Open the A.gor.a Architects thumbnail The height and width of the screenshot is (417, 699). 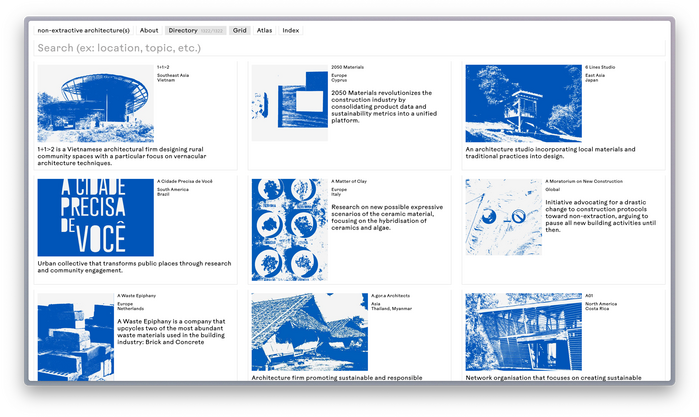[309, 332]
